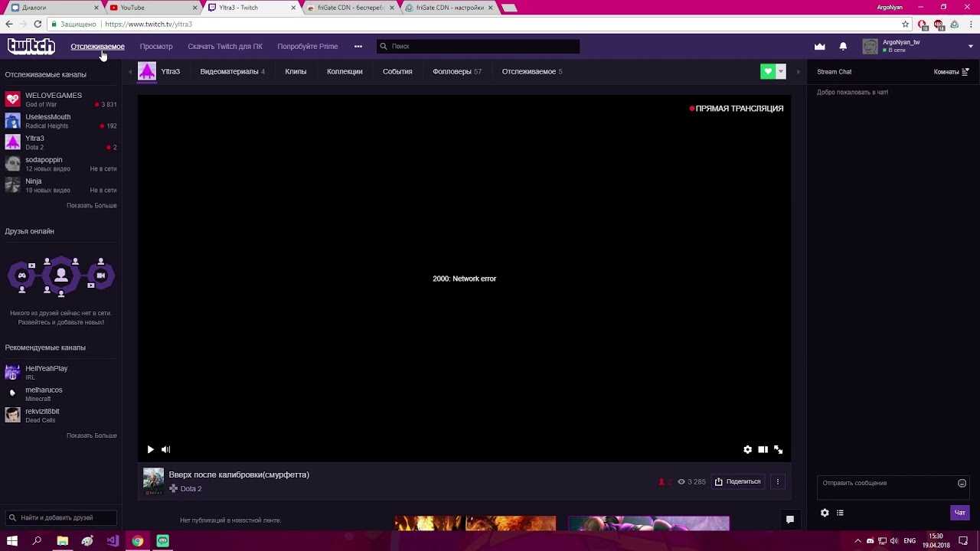The image size is (980, 551).
Task: Open the video player settings gear
Action: click(x=747, y=450)
